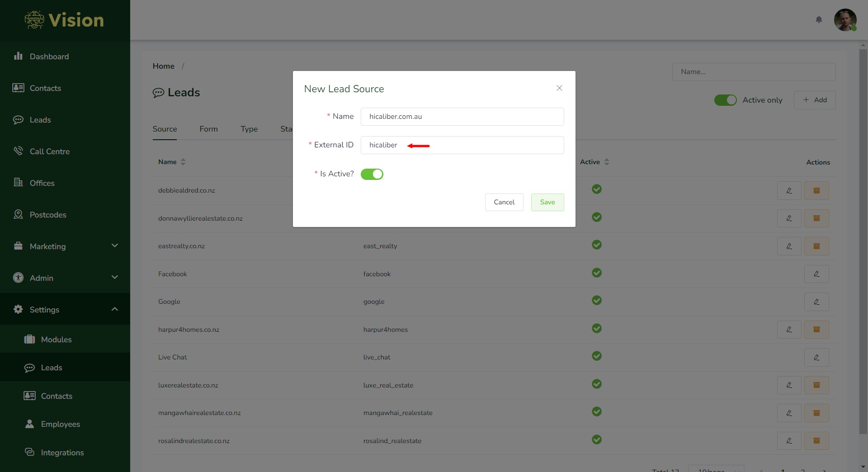
Task: Click the Cancel button
Action: (x=504, y=202)
